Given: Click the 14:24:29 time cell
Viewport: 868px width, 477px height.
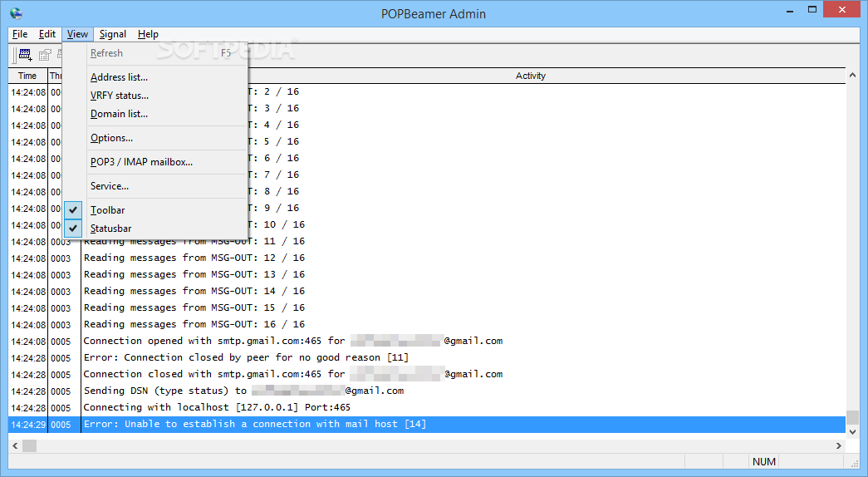Looking at the screenshot, I should [28, 425].
